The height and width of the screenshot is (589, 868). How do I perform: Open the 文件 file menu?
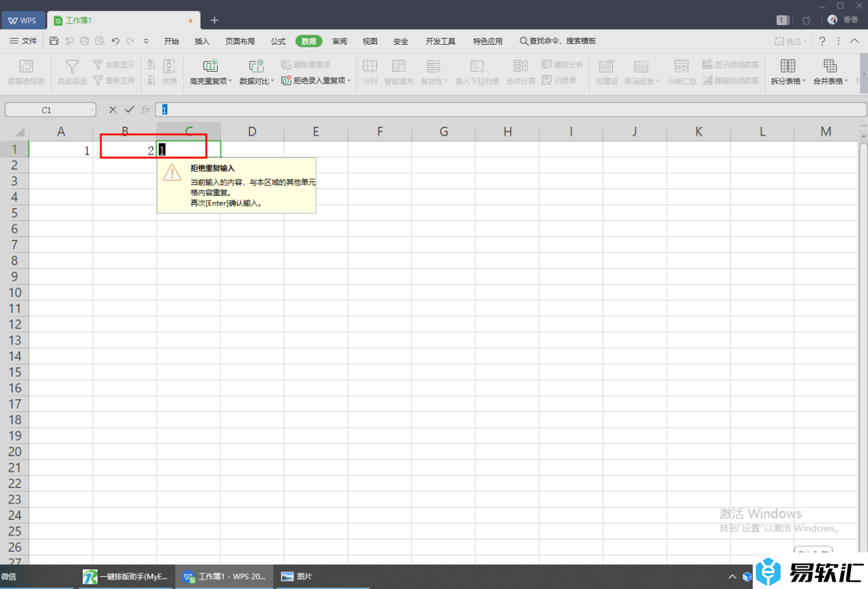(23, 41)
